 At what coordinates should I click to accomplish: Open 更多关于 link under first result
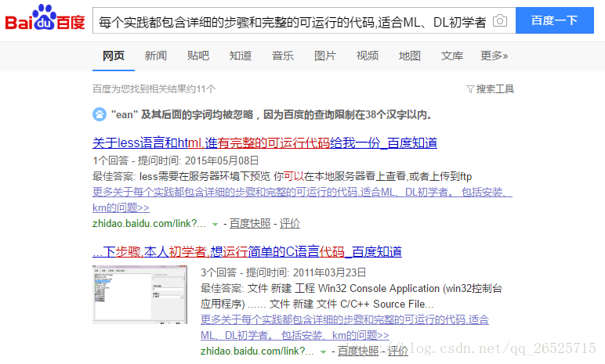[302, 200]
